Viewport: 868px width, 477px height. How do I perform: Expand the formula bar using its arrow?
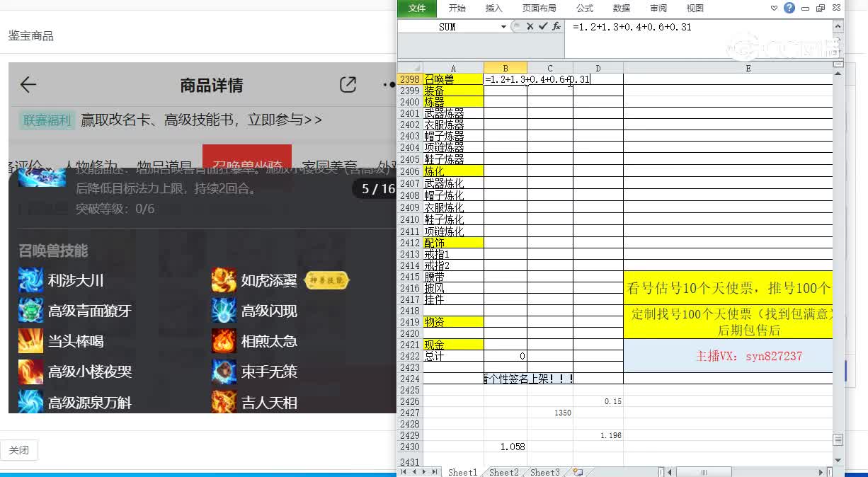point(838,26)
